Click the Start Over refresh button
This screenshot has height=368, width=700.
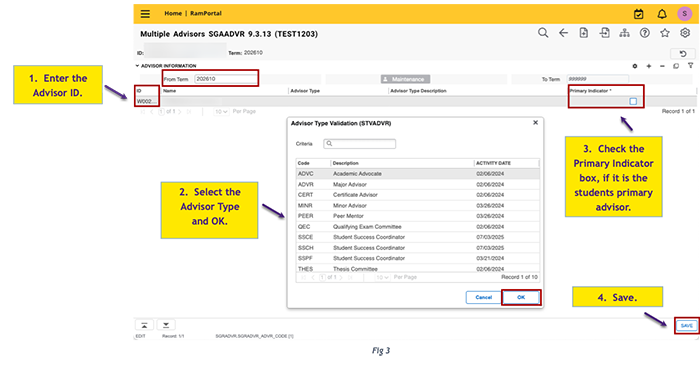click(x=683, y=54)
